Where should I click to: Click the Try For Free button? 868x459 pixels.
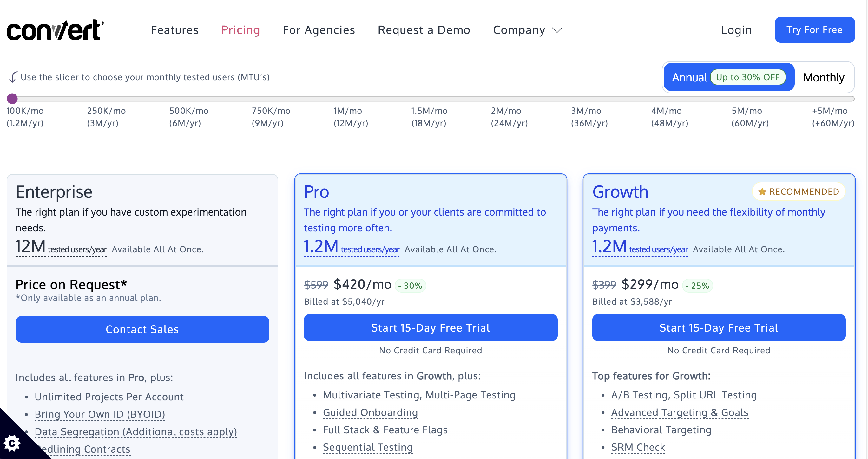815,29
